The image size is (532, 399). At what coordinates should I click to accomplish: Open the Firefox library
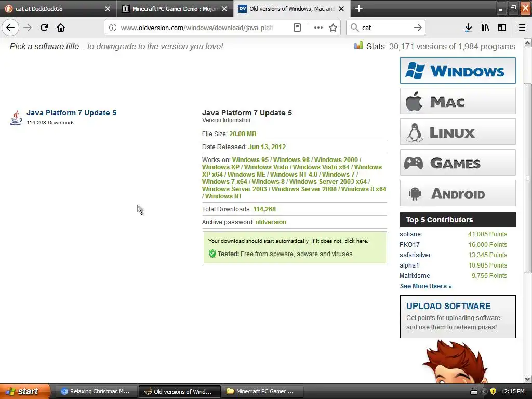485,28
